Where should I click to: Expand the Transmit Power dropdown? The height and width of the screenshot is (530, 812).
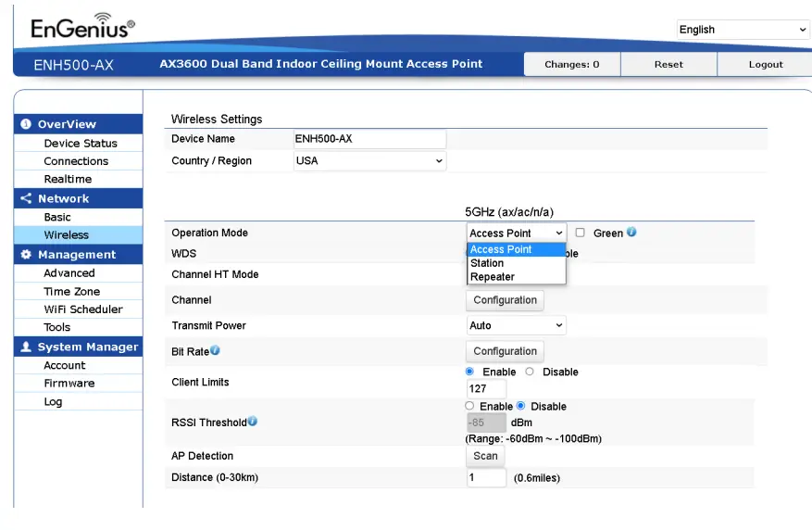coord(516,325)
